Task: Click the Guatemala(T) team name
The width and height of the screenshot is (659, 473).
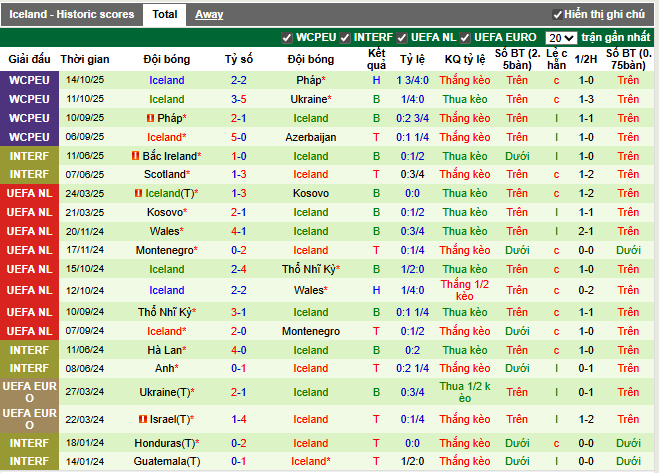Action: point(167,461)
